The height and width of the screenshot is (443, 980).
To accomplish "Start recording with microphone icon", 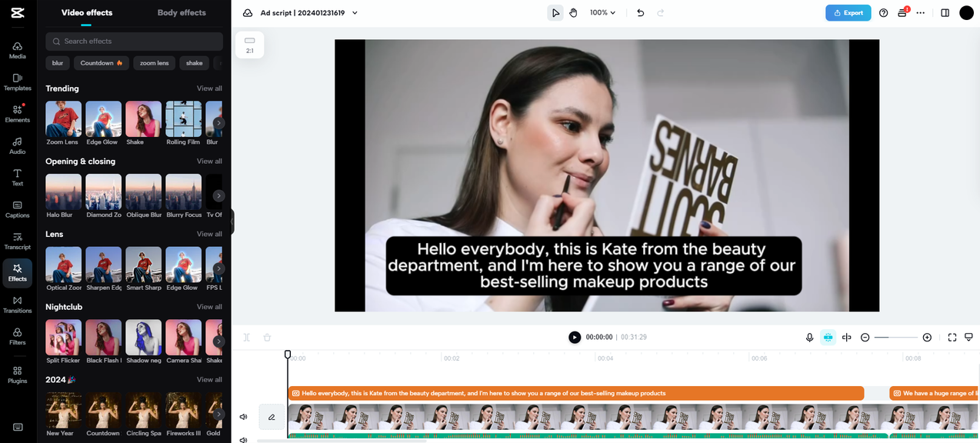I will click(x=810, y=338).
